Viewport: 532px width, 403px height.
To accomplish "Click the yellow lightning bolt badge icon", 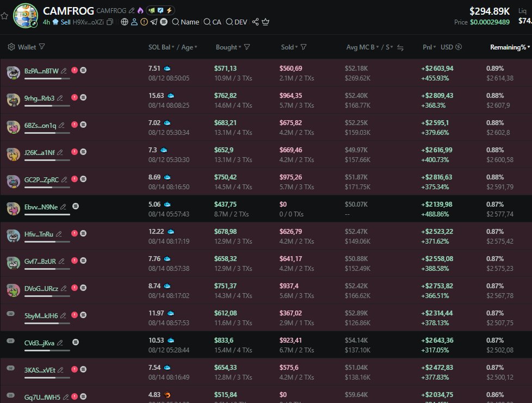I will (169, 10).
